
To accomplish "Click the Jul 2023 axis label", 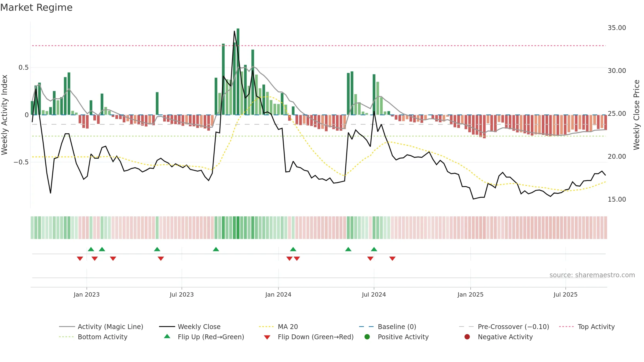I will (x=182, y=294).
